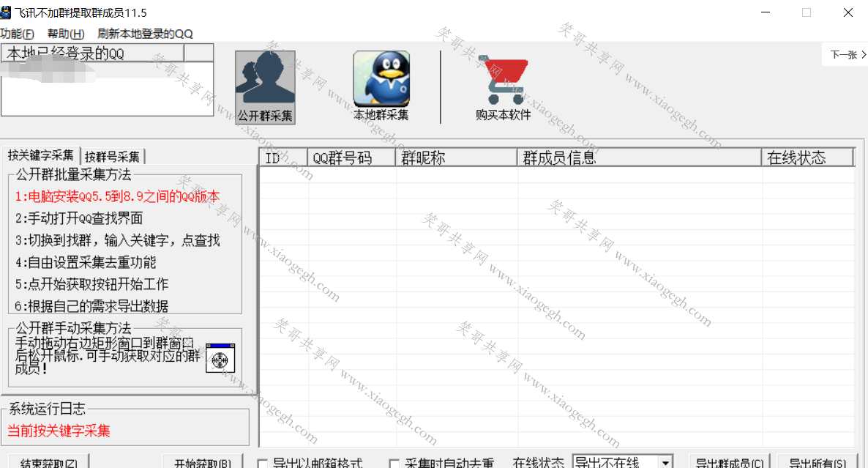Click step text 2:手动打开QQ查找界面
This screenshot has width=868, height=468.
(78, 218)
